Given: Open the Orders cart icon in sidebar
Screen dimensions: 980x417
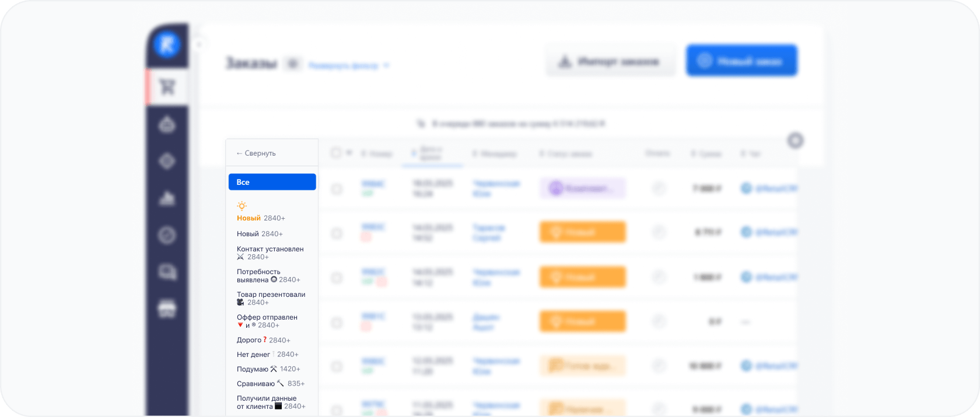Looking at the screenshot, I should click(x=167, y=87).
